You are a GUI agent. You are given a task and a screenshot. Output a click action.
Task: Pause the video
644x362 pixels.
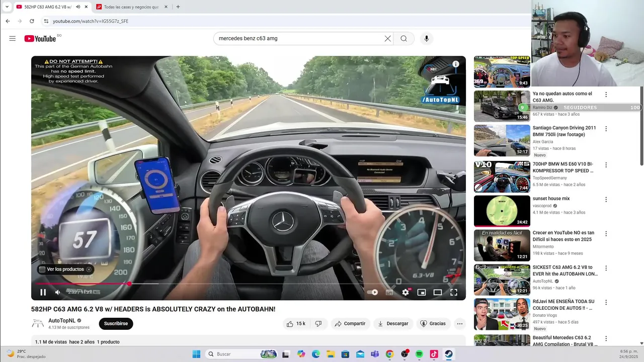[x=43, y=292]
